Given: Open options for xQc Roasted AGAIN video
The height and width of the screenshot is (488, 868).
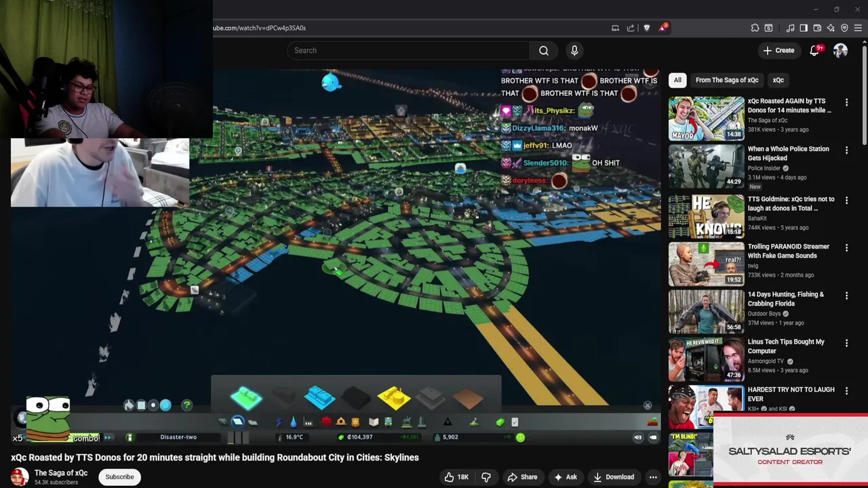Looking at the screenshot, I should (846, 102).
